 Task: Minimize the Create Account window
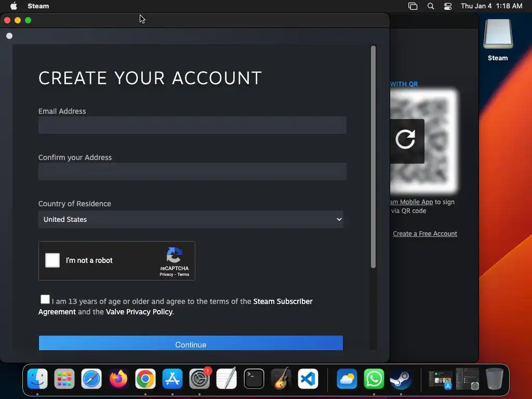[x=18, y=20]
